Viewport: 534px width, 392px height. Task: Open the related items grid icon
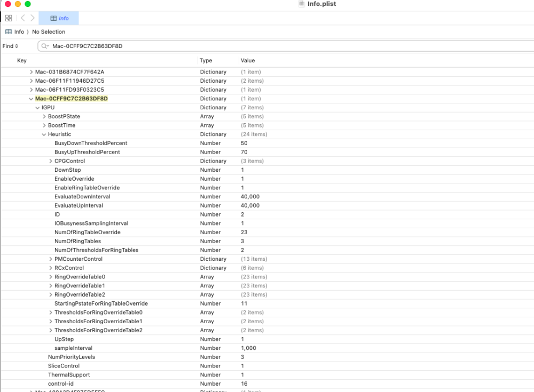(9, 18)
